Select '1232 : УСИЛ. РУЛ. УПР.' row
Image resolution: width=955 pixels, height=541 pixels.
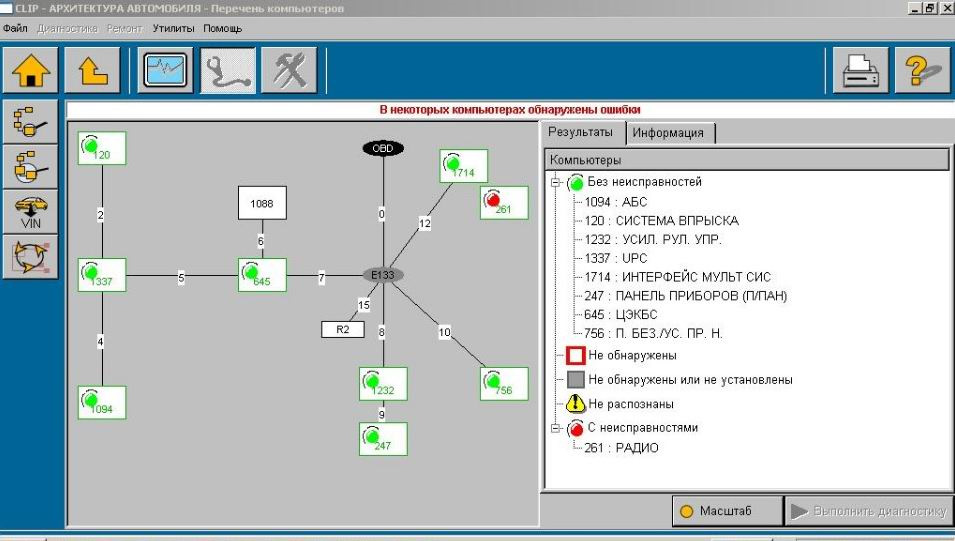(653, 239)
